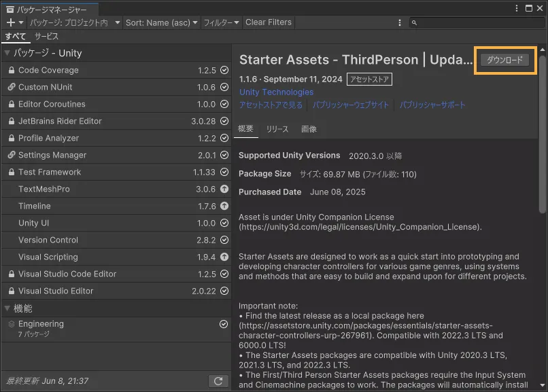Screen dimensions: 548x392
Task: Select the Version Control package row
Action: (x=116, y=240)
